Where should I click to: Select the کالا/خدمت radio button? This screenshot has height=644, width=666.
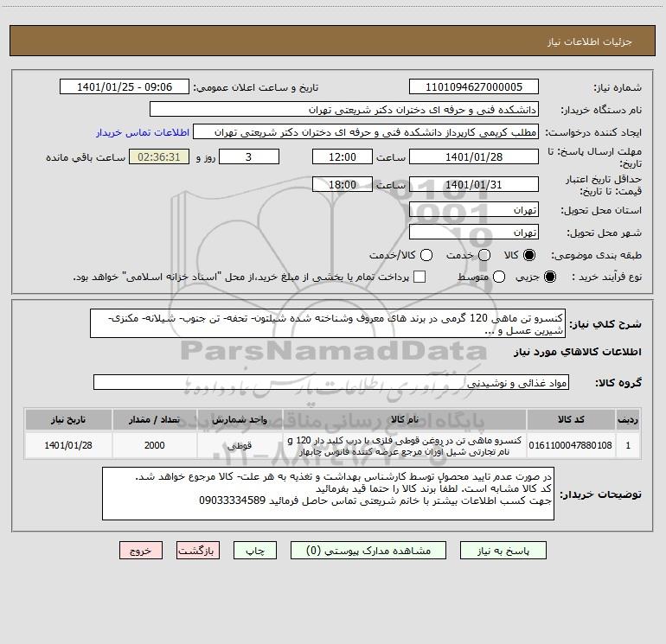[x=426, y=255]
